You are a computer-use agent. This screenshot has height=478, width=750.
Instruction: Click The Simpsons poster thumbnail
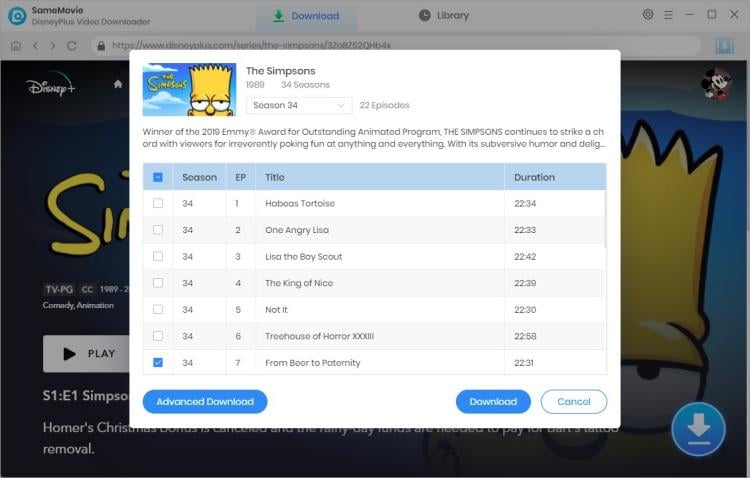pos(189,89)
